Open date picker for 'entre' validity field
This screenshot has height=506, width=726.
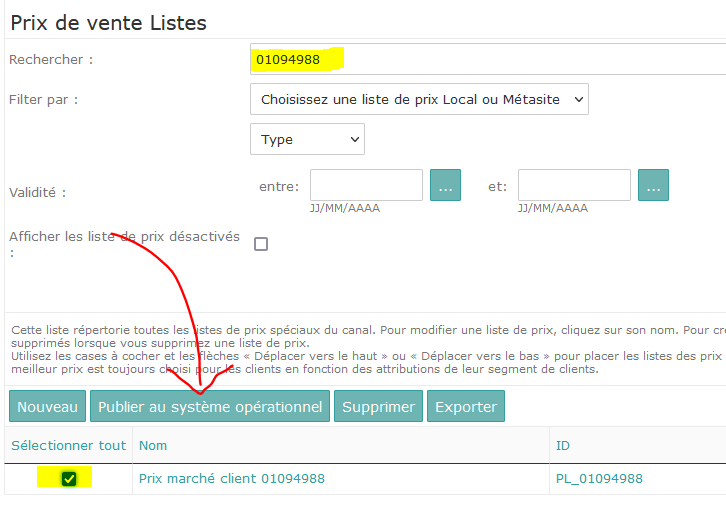click(445, 185)
